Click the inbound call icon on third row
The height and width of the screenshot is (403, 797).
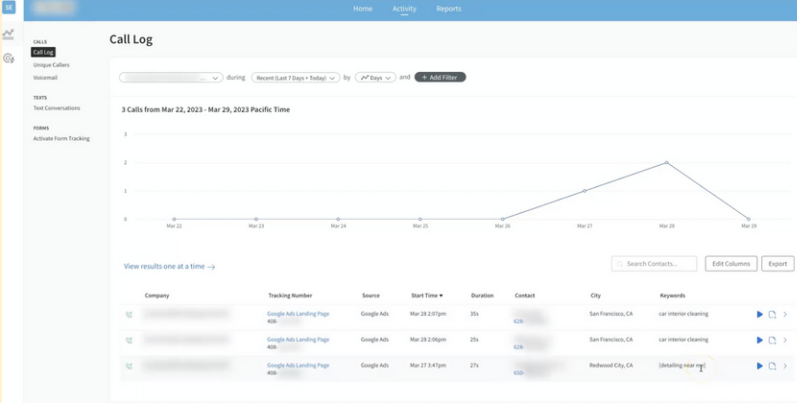(x=129, y=366)
